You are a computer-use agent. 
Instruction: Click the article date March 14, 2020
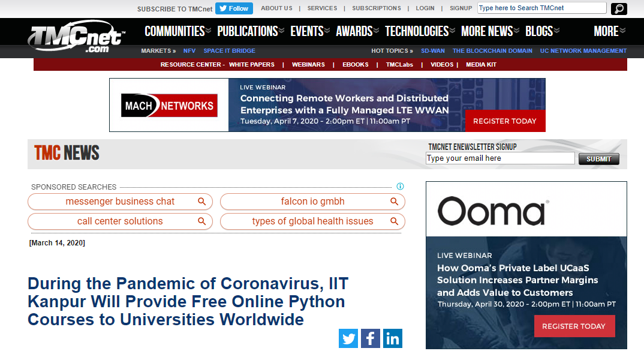(57, 243)
